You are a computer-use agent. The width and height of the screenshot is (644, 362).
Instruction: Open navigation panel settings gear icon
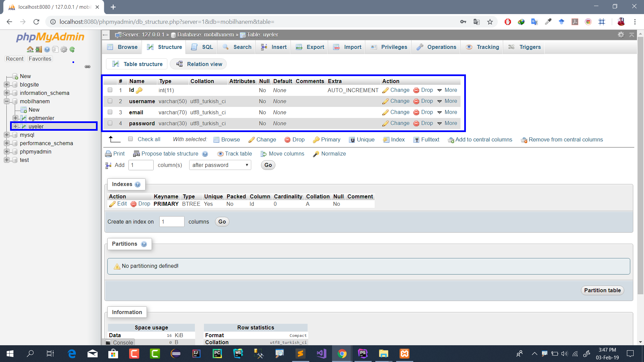tap(64, 50)
